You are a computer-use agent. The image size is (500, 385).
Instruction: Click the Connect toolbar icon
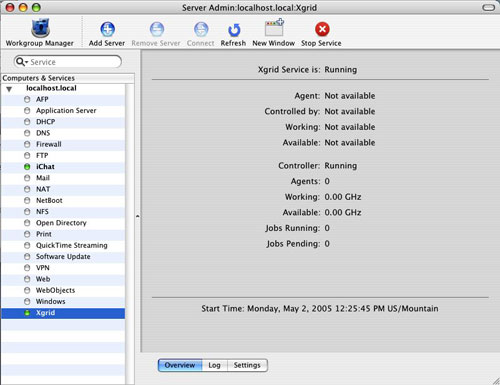pos(201,29)
